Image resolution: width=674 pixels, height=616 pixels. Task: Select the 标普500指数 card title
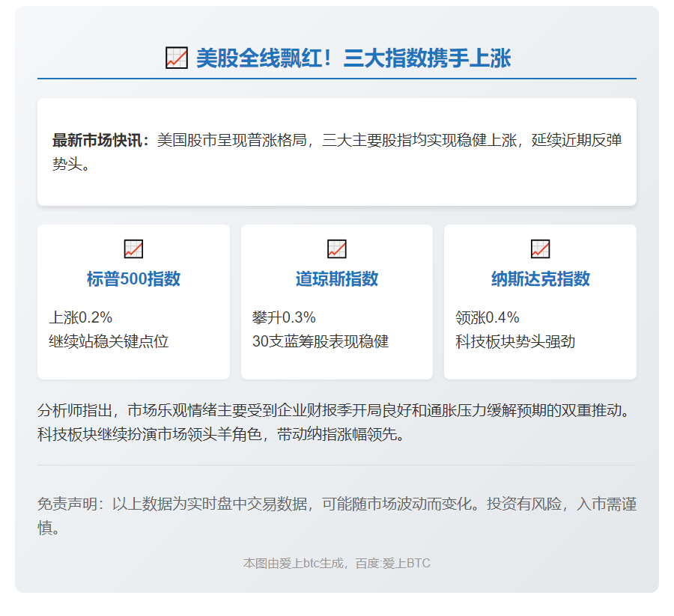pos(133,278)
